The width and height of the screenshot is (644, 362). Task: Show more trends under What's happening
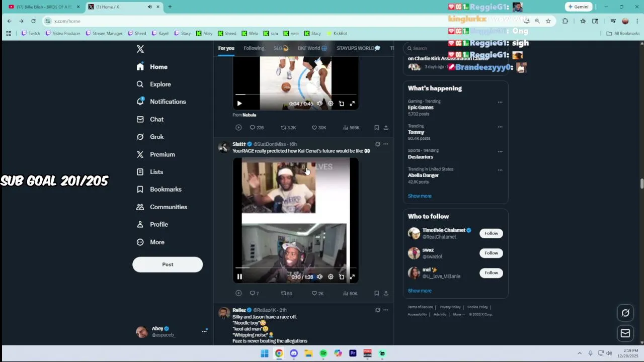pos(420,196)
